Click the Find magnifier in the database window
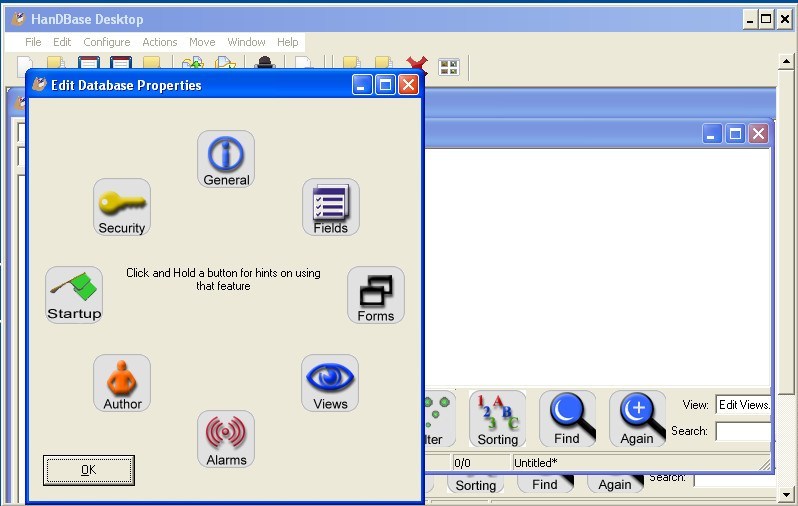Screen dimensions: 798x506 [x=567, y=419]
